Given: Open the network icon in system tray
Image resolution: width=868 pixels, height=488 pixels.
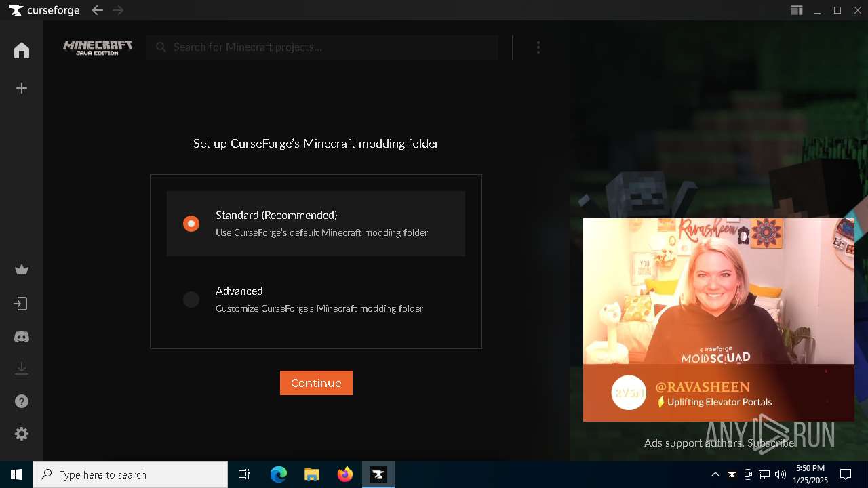Looking at the screenshot, I should point(764,474).
